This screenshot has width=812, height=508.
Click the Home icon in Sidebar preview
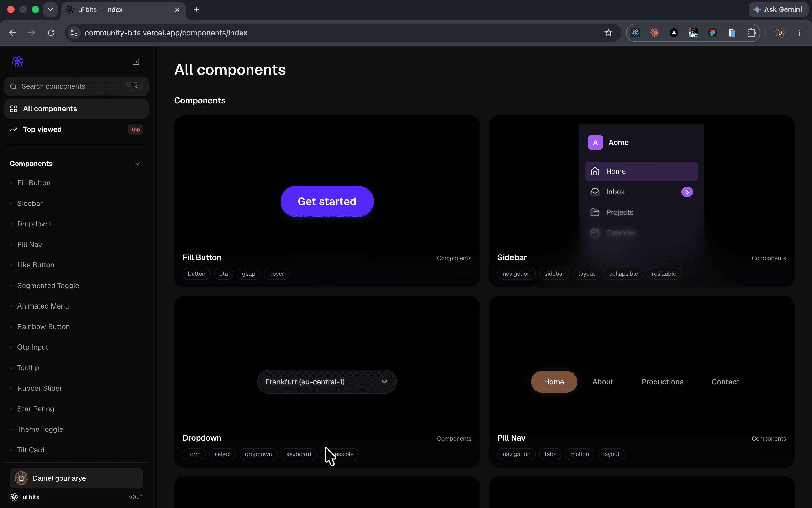click(x=595, y=171)
